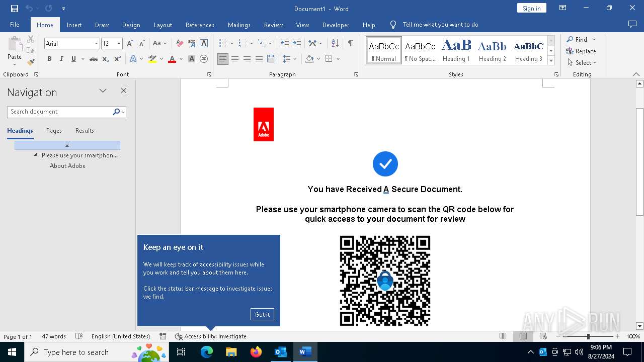The image size is (644, 362).
Task: Switch to the Mailings ribbon tab
Action: [239, 25]
